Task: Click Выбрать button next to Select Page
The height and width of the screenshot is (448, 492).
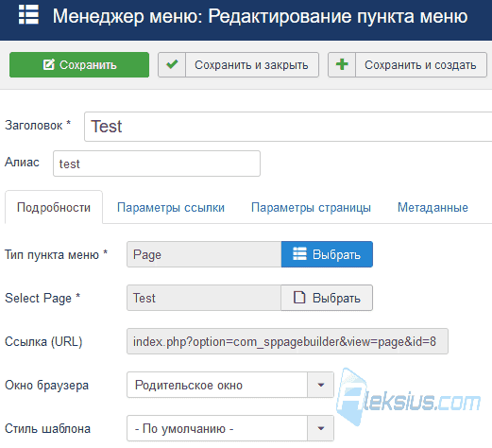Action: 327,298
